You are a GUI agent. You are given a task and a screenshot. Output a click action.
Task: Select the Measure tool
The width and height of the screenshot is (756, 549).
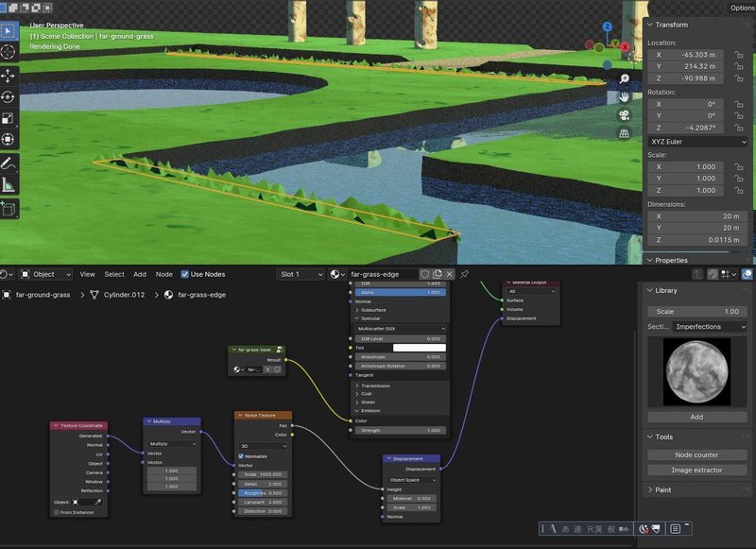(9, 184)
